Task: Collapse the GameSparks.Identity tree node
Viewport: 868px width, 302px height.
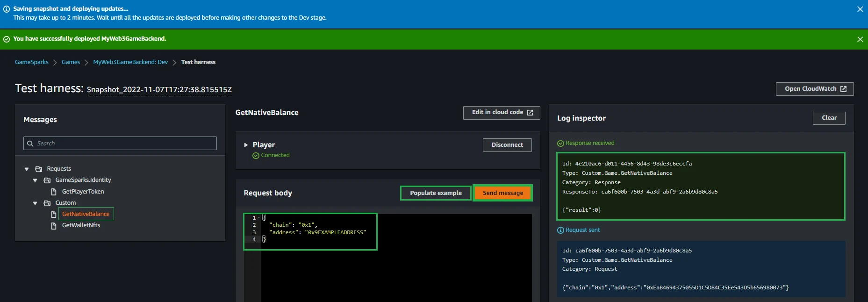Action: (x=35, y=180)
